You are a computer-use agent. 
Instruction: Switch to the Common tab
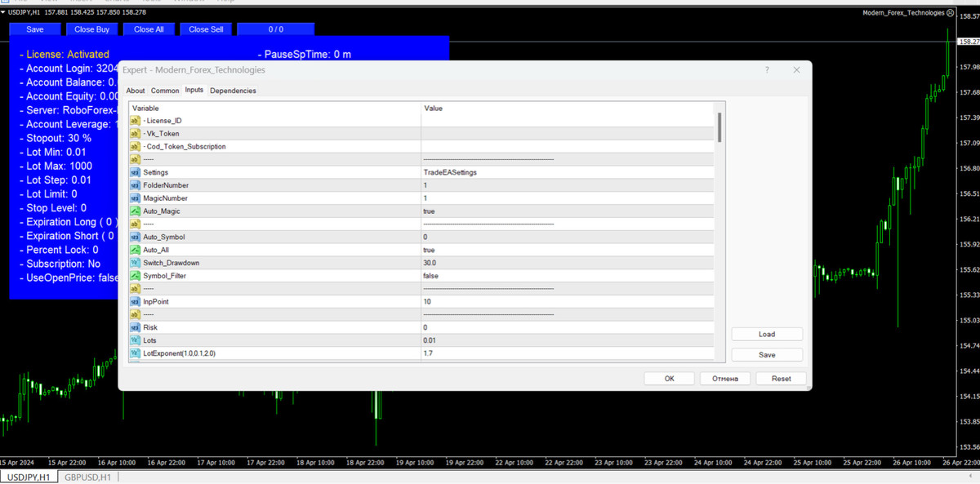(x=165, y=91)
